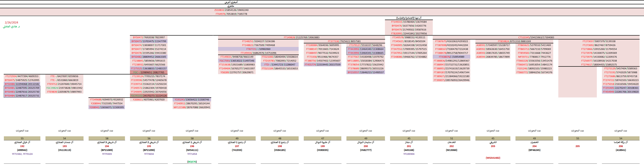
Task: Select the green BQS76 label
Action: click(192, 162)
